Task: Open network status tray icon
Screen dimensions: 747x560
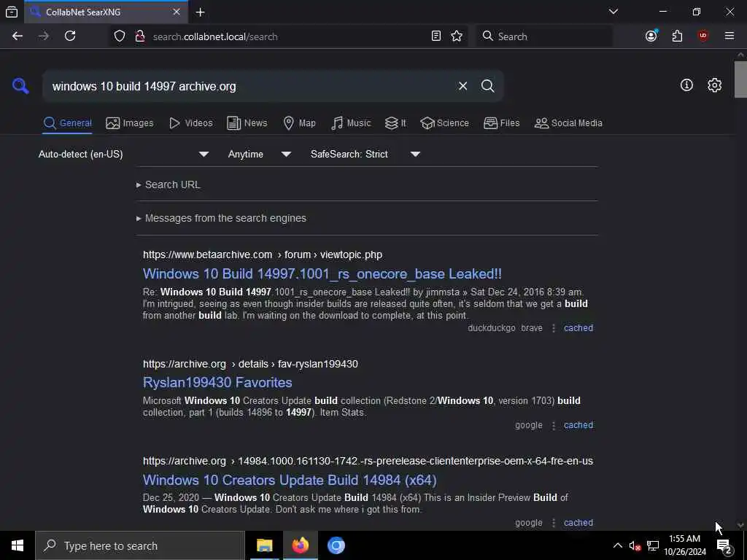Action: point(653,545)
